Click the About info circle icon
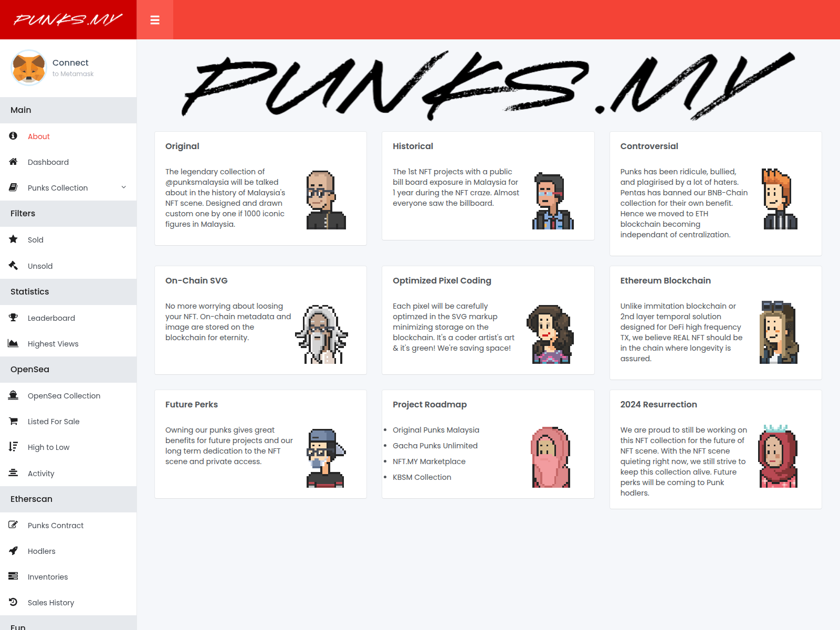Image resolution: width=840 pixels, height=630 pixels. click(x=13, y=136)
